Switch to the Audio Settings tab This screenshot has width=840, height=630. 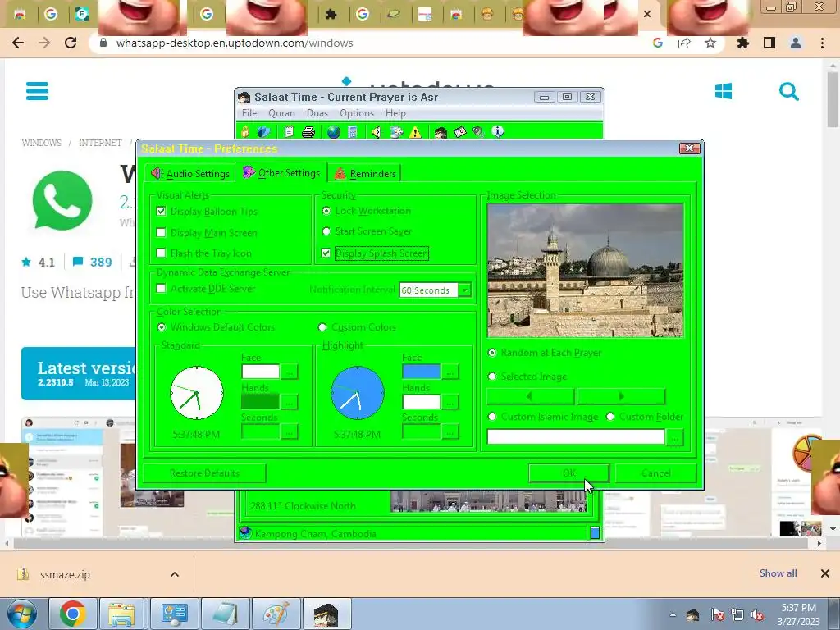[x=190, y=174]
